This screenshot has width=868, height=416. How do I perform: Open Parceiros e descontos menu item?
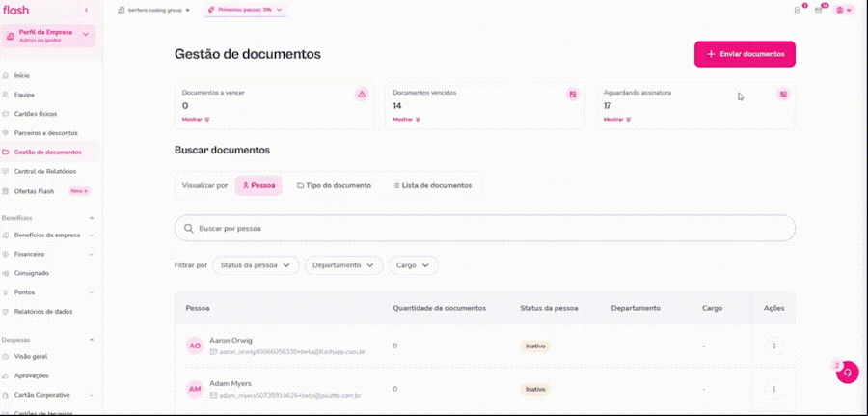click(x=46, y=133)
